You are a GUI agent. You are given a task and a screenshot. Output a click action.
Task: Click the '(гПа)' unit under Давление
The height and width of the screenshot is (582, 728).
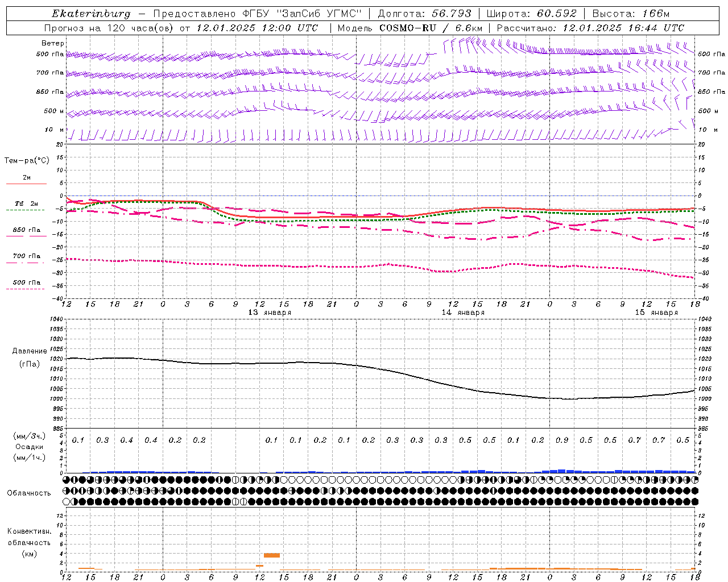coord(30,364)
